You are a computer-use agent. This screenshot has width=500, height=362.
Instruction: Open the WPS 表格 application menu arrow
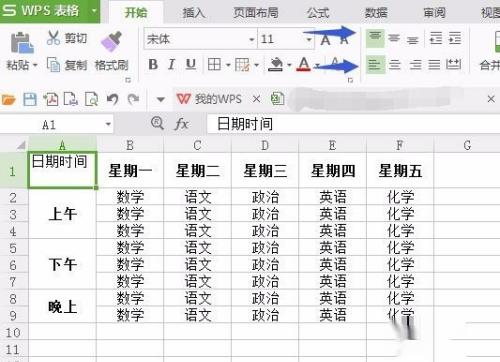click(94, 11)
